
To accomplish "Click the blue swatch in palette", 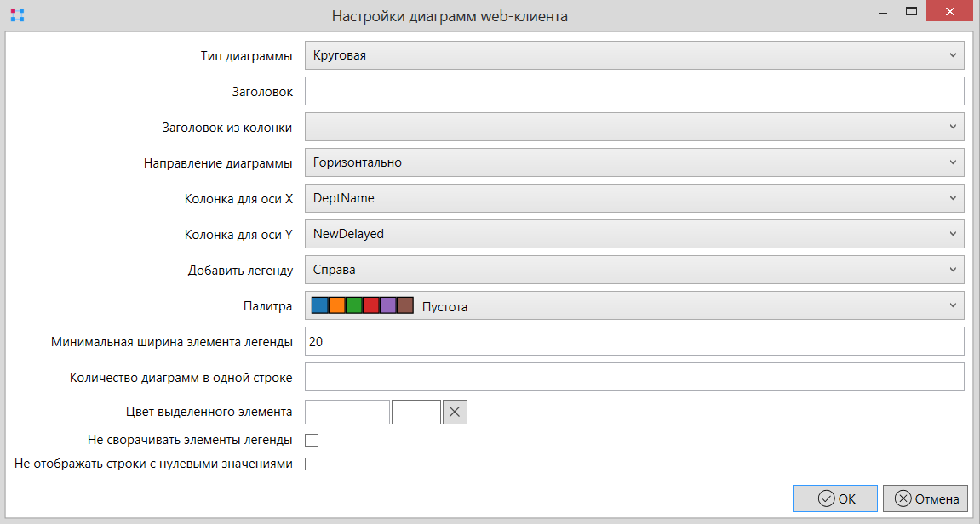I will point(319,305).
